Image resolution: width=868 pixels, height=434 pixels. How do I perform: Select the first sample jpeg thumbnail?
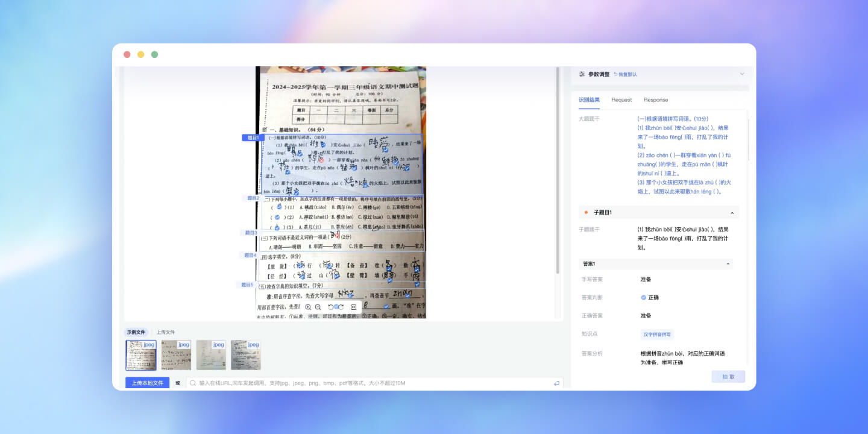click(x=141, y=355)
